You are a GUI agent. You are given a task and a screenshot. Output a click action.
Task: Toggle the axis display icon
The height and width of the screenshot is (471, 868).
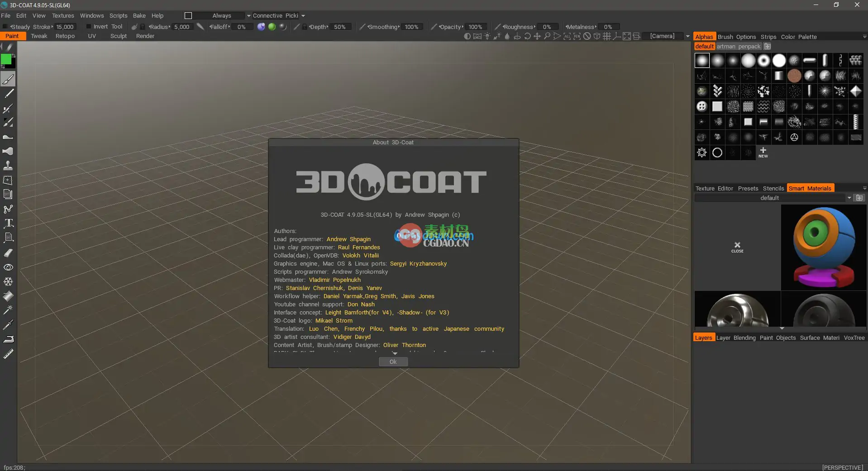pos(617,36)
